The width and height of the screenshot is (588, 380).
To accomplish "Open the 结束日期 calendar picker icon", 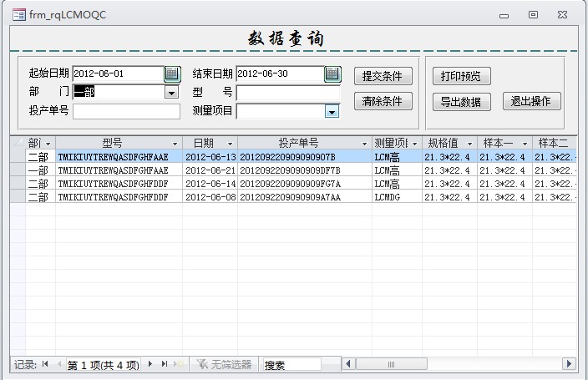I will tap(332, 73).
